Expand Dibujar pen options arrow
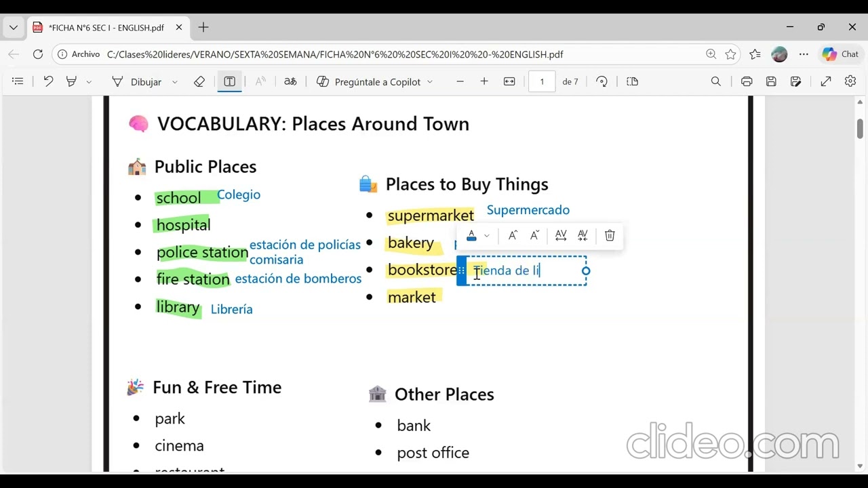The width and height of the screenshot is (868, 488). tap(174, 82)
